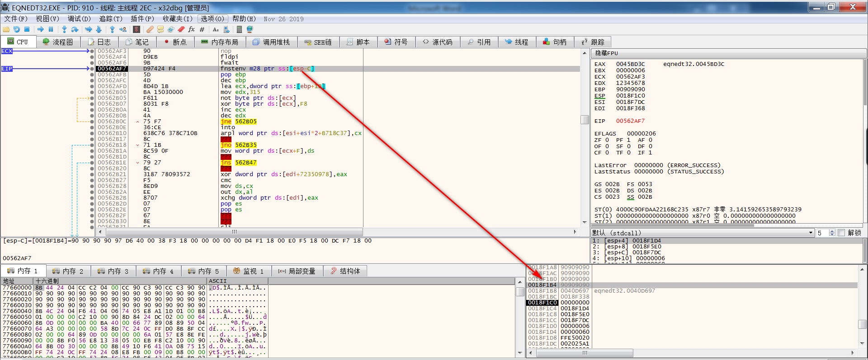Pause execution with the toolbar pause icon
This screenshot has width=868, height=360.
coord(51,29)
